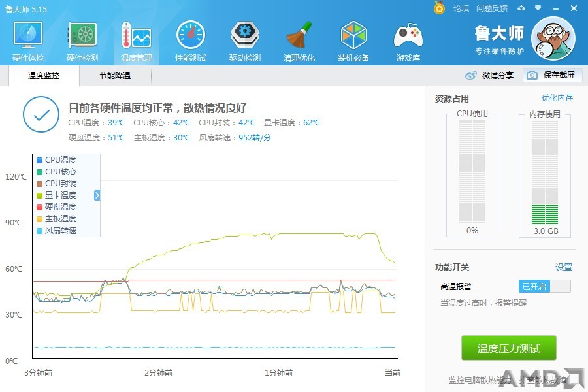The width and height of the screenshot is (588, 392).
Task: Click the 90℃ axis label
Action: (x=14, y=222)
